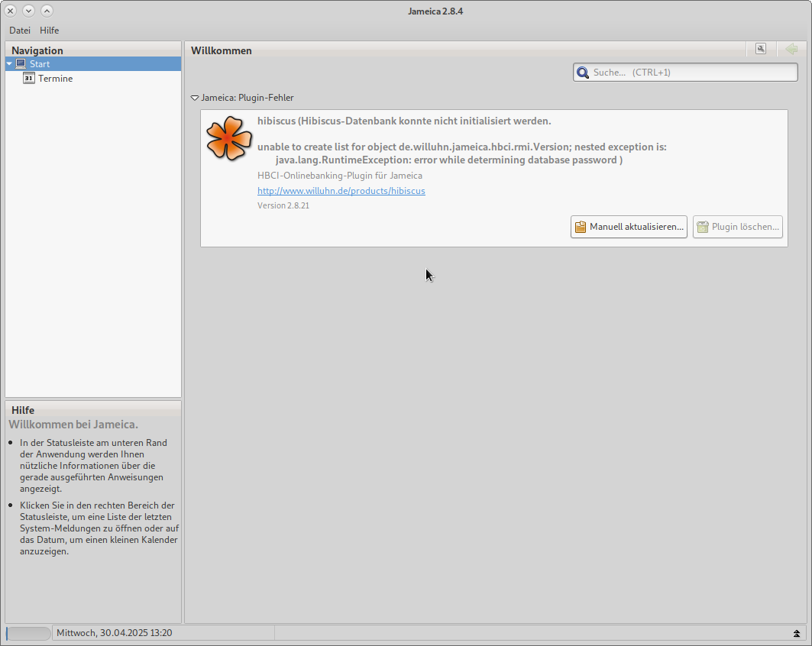Collapse the Start node triangle in Navigation

pos(9,63)
